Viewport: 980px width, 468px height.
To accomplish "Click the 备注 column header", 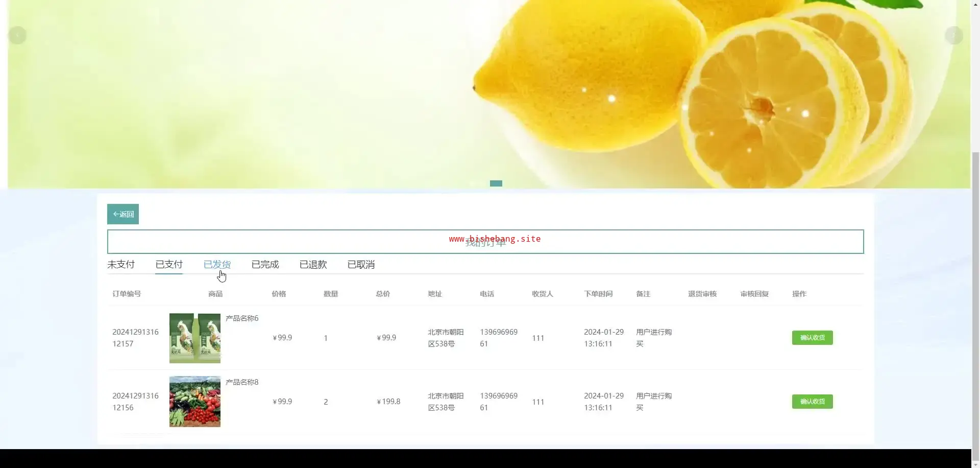I will click(x=643, y=294).
